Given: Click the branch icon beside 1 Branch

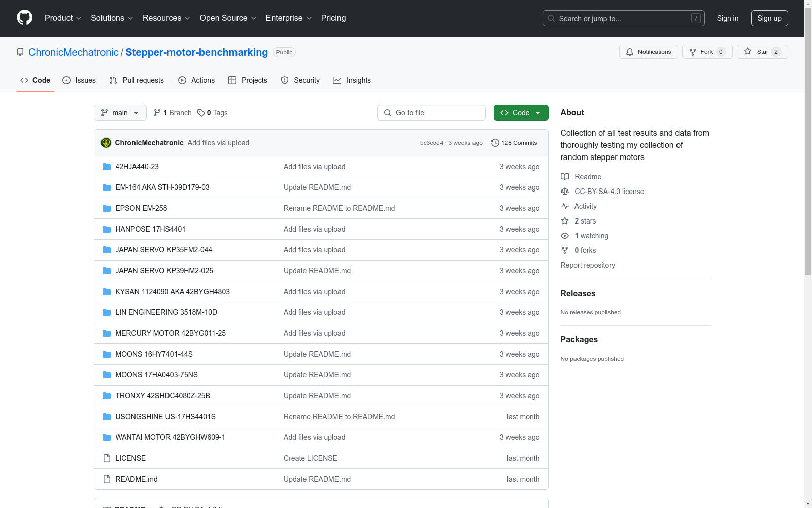Looking at the screenshot, I should 157,113.
